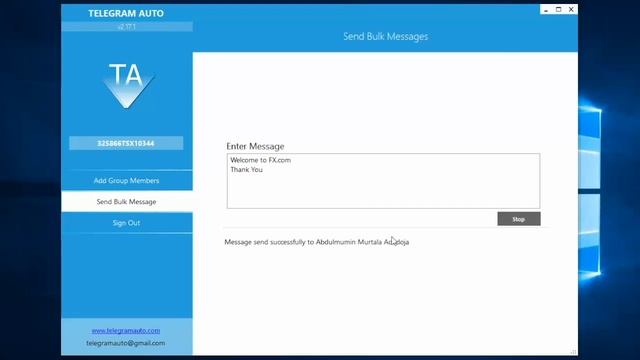Click the Send Bulk Messages header title
Viewport: 640px width, 360px height.
coord(385,36)
